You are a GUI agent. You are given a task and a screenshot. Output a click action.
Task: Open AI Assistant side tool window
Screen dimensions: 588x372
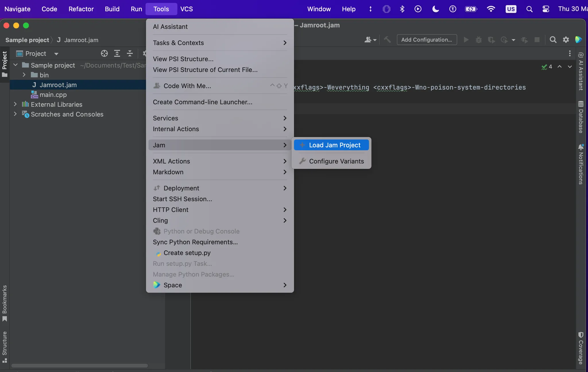pos(581,72)
